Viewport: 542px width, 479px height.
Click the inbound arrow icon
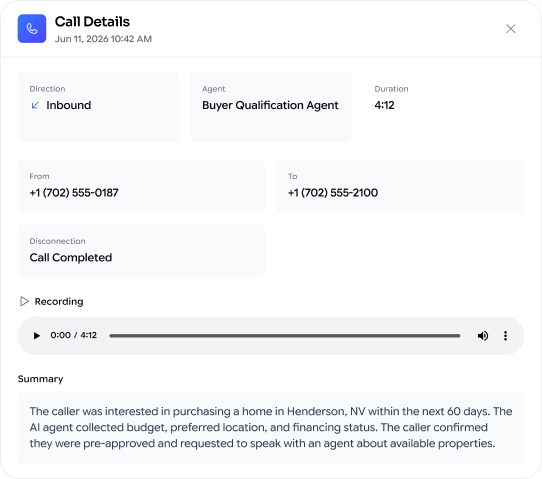click(x=35, y=105)
